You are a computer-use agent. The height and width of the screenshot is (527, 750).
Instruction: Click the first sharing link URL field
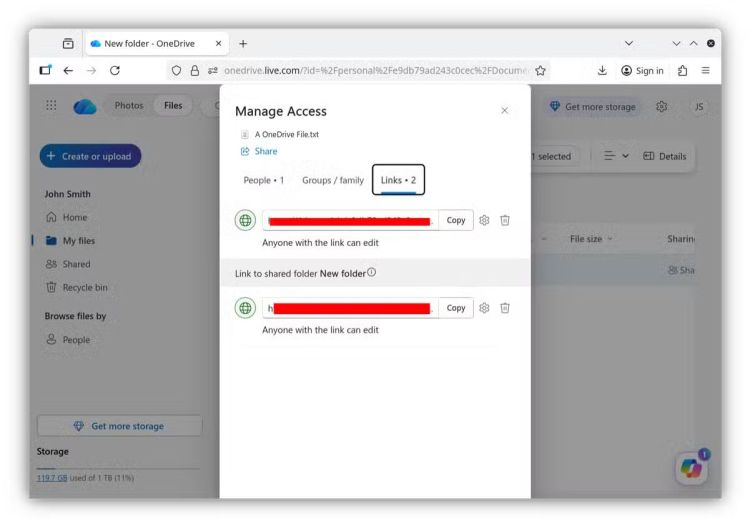pos(350,220)
